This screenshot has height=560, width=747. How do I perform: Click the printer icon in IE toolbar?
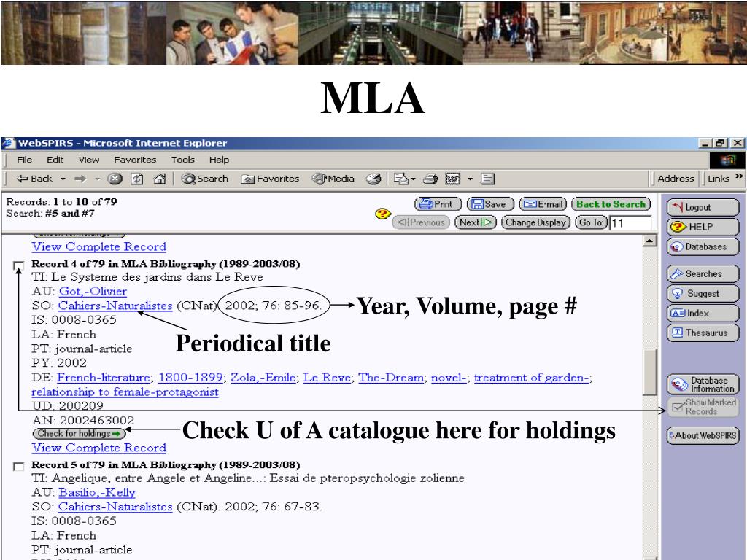(430, 179)
